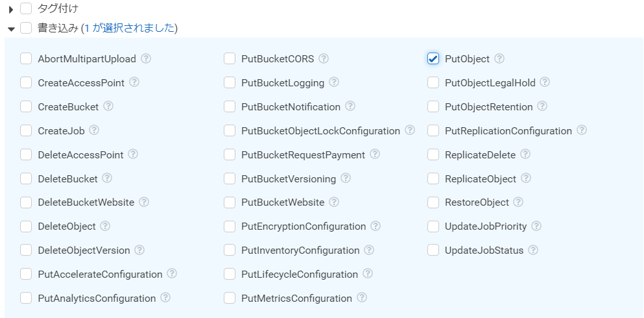Enable the DeleteBucket checkbox
The image size is (644, 318).
click(26, 178)
